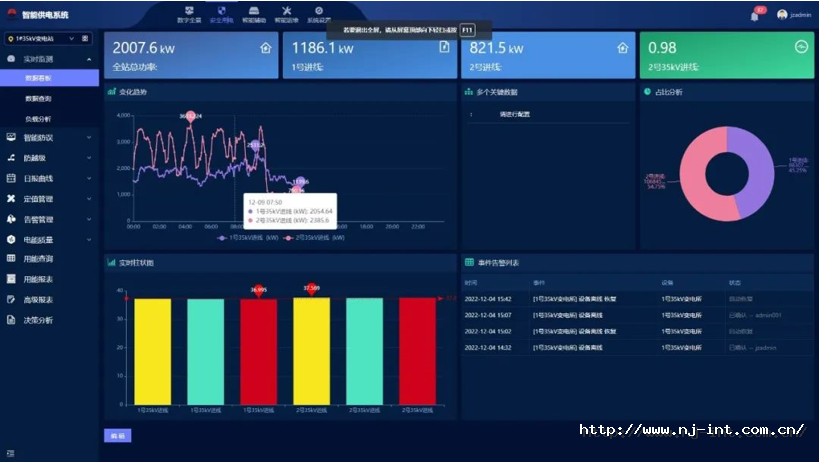This screenshot has width=820, height=462.
Task: Select 数据查询 in the sidebar
Action: click(40, 98)
